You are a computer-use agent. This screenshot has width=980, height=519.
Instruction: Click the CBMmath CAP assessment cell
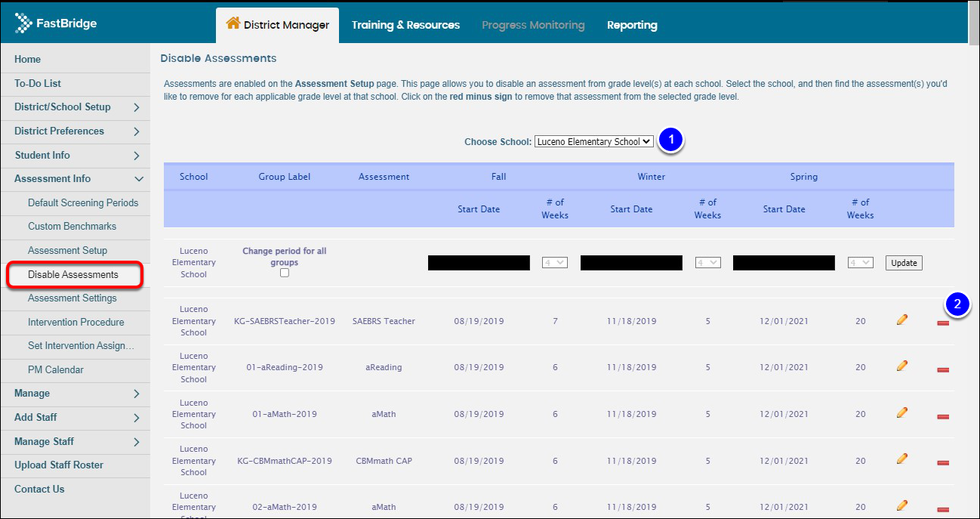coord(384,461)
